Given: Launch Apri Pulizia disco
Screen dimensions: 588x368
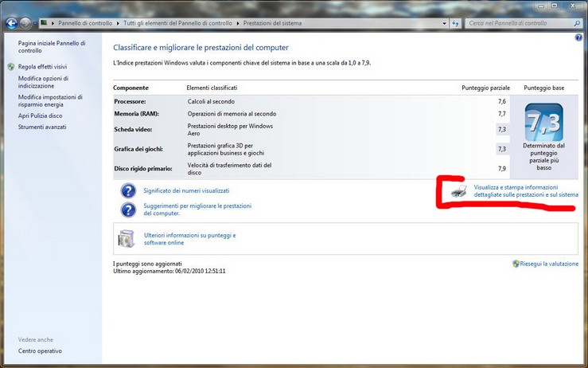Looking at the screenshot, I should 40,115.
